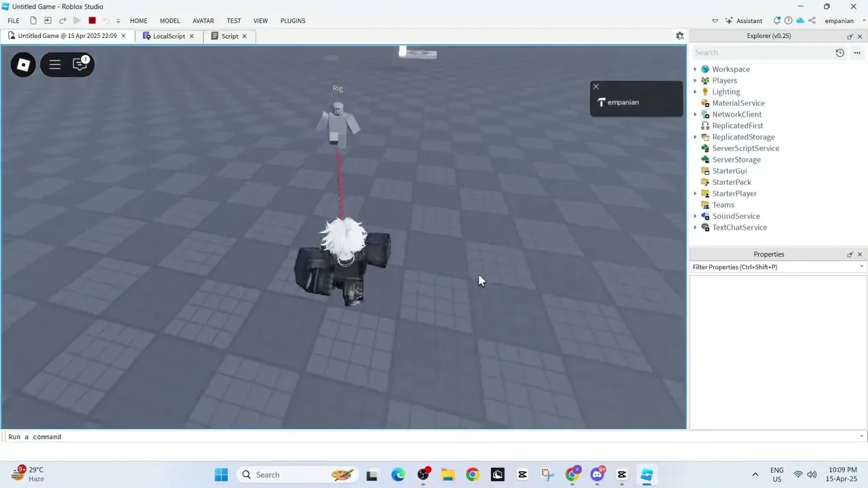Select ServerScriptService in Explorer

(x=745, y=148)
